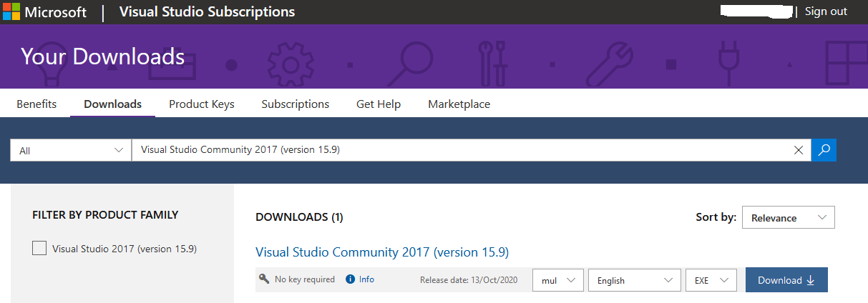Click the Visual Studio Subscriptions header title

[207, 11]
